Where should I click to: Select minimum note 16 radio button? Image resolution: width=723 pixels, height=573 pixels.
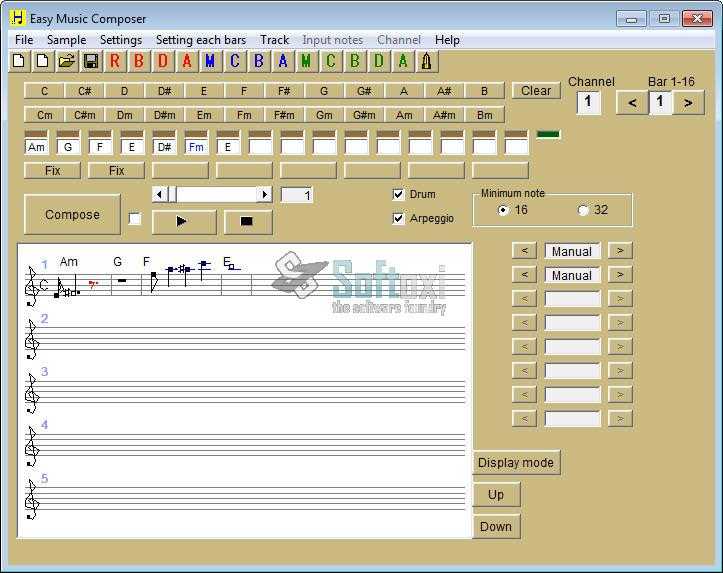(503, 210)
